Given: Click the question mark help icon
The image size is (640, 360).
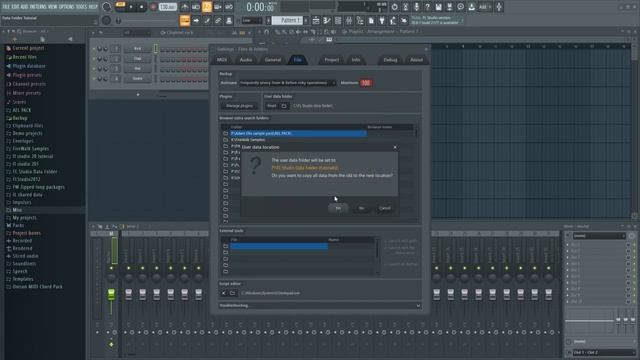Looking at the screenshot, I should coord(427,7).
